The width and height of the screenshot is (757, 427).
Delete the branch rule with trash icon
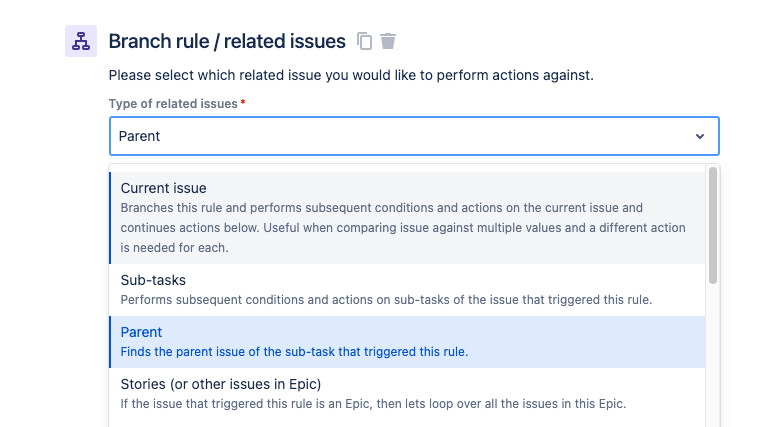pos(388,41)
